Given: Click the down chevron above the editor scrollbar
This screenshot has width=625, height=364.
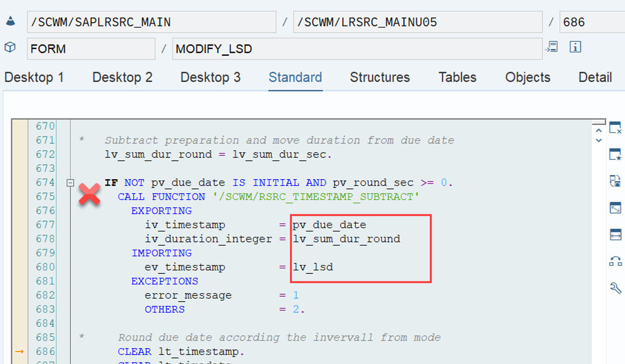Looking at the screenshot, I should pyautogui.click(x=599, y=140).
